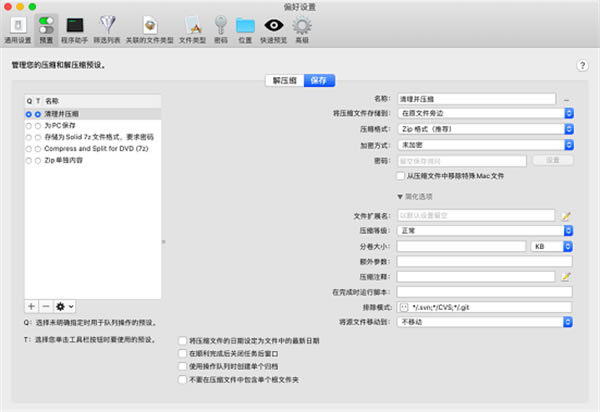This screenshot has width=600, height=412.
Task: Click the 压缩注释 text field
Action: tap(475, 275)
